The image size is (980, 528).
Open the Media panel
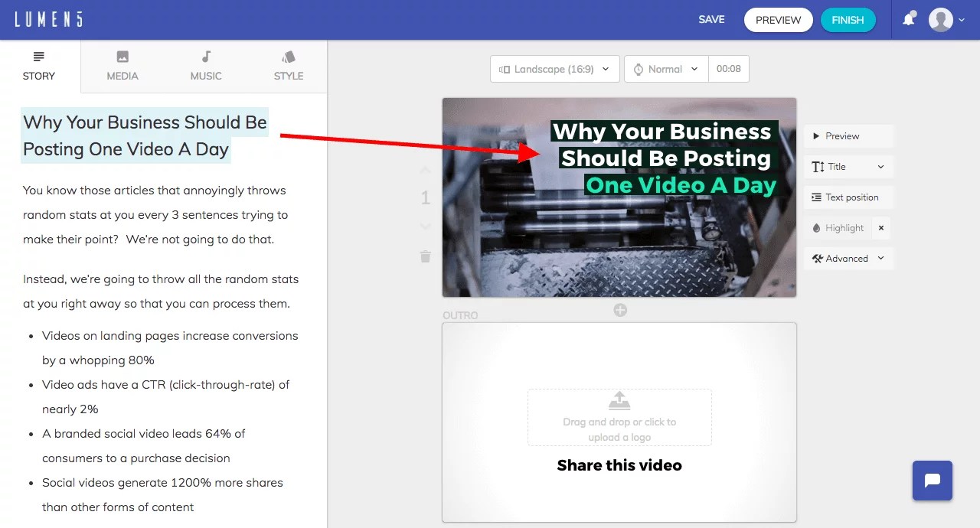(x=122, y=65)
